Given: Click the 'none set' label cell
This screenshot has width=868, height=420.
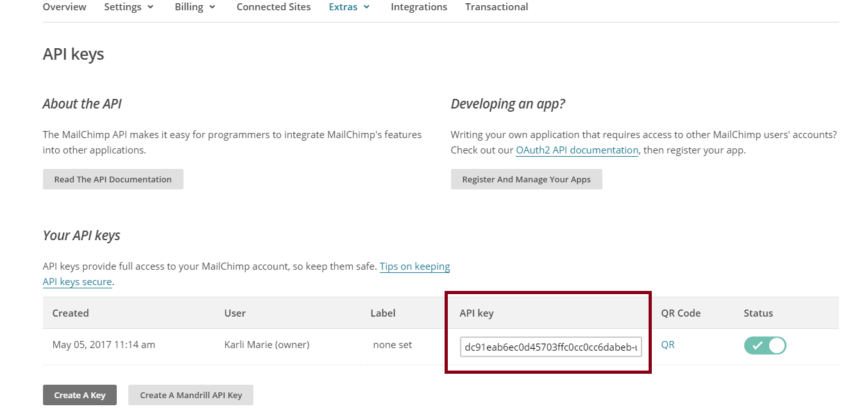Looking at the screenshot, I should pyautogui.click(x=393, y=345).
